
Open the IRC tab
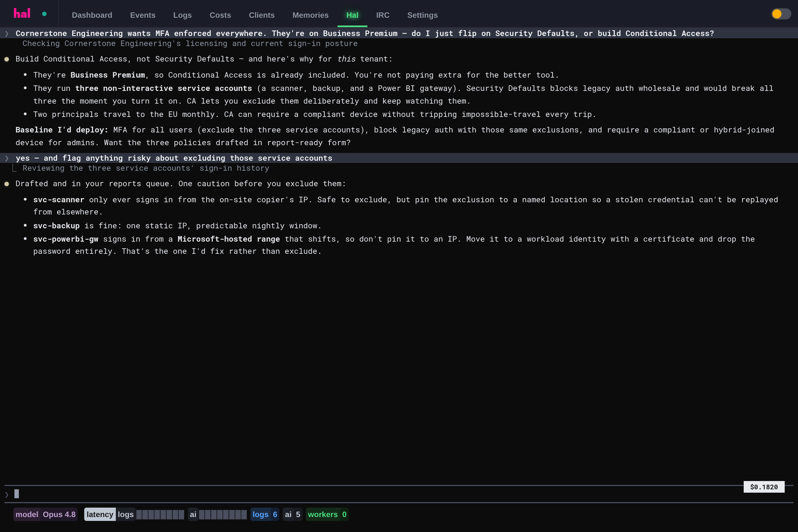(383, 15)
